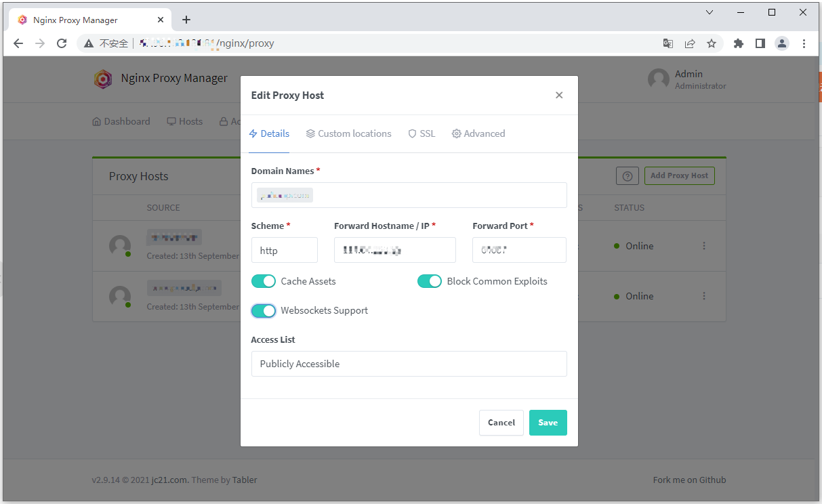The width and height of the screenshot is (822, 504).
Task: Click the Cancel button
Action: point(501,423)
